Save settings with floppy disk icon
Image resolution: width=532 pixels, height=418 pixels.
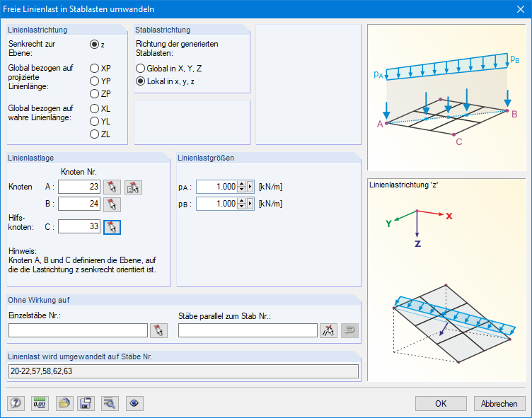pos(86,403)
